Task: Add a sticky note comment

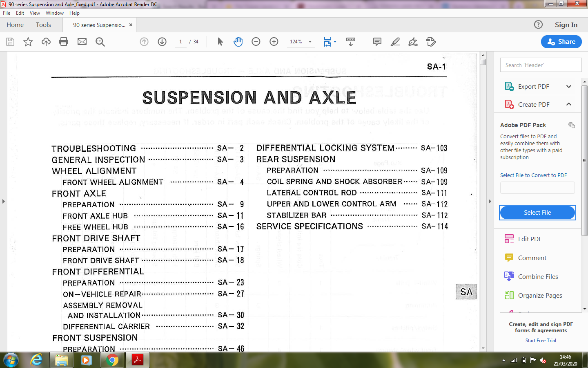Action: click(x=377, y=42)
